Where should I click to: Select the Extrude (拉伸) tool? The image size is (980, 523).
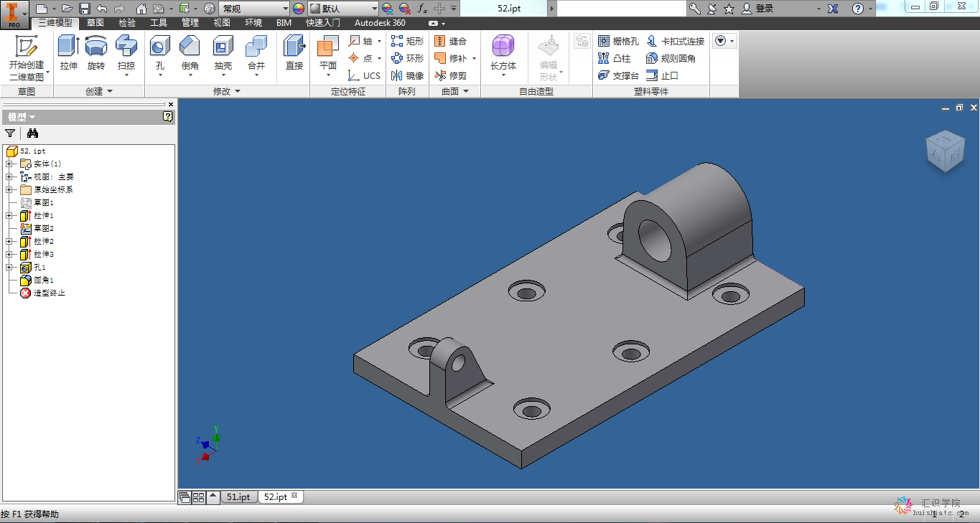coord(69,53)
